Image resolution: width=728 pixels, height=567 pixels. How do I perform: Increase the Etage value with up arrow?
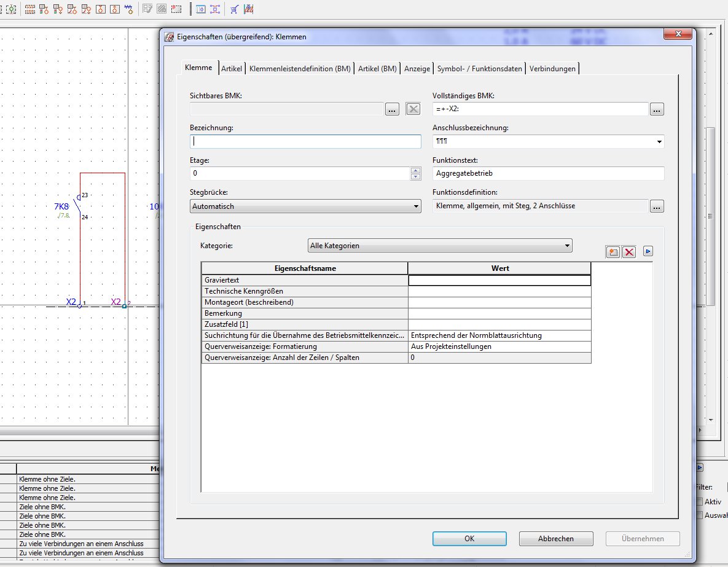pyautogui.click(x=416, y=171)
